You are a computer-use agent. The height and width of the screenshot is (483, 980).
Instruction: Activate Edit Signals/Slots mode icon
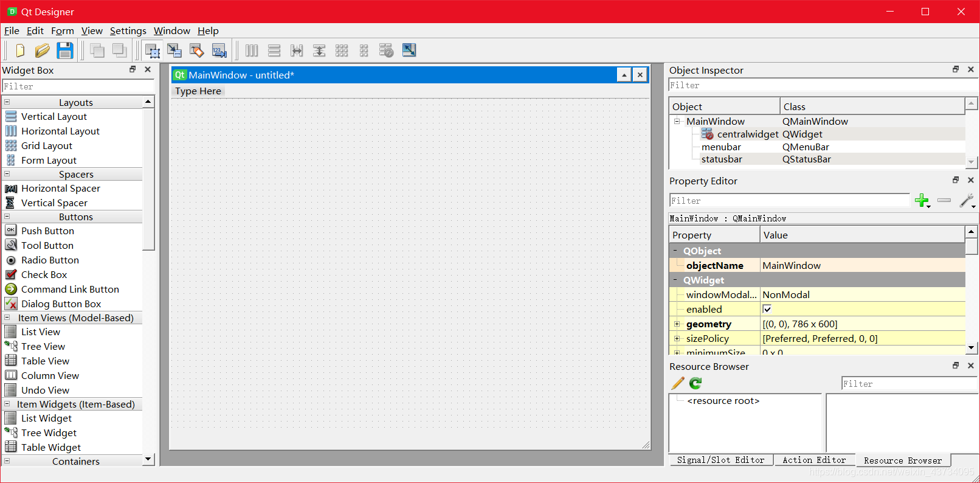point(174,50)
